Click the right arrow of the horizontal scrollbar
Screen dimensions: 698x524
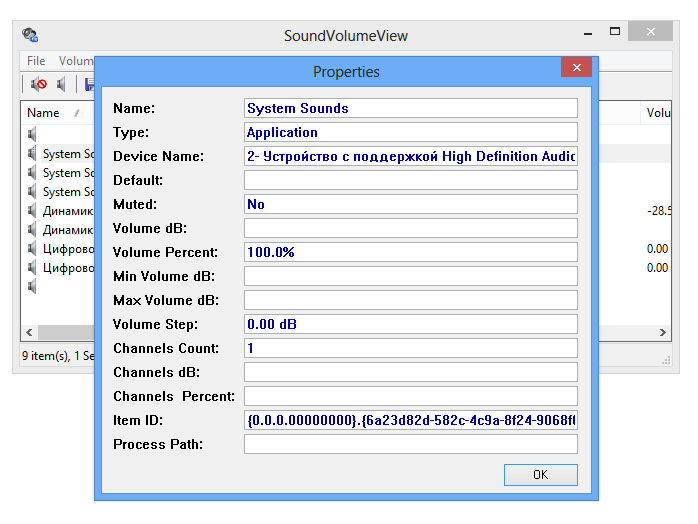click(662, 332)
